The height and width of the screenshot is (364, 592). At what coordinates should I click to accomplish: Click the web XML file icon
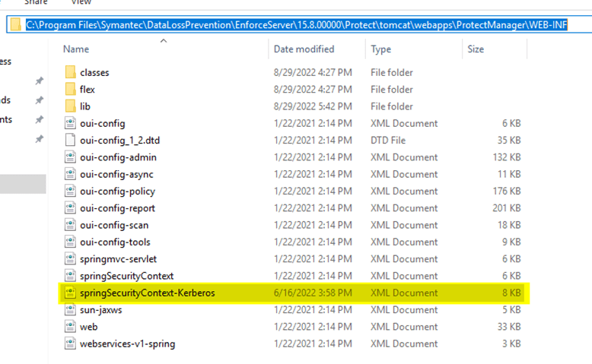70,327
